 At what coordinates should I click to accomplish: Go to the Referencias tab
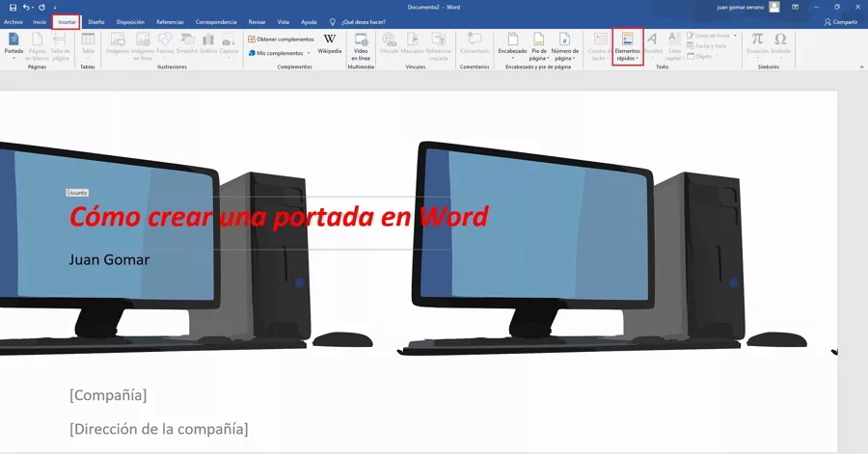[170, 22]
